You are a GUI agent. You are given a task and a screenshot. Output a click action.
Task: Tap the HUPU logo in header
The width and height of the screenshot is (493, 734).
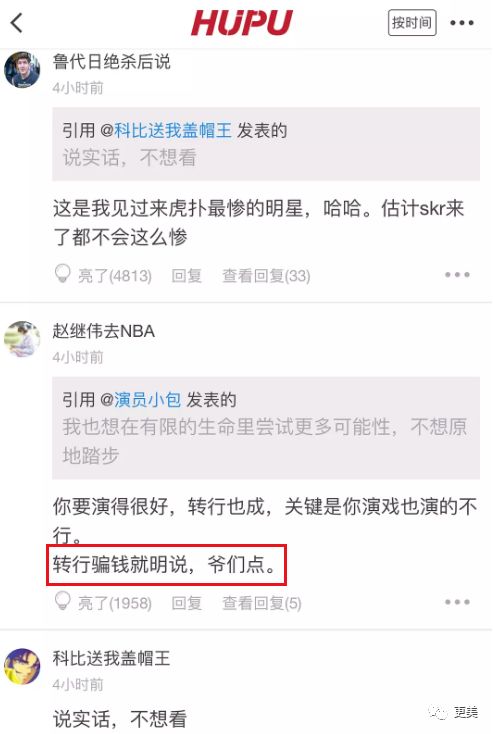point(242,22)
